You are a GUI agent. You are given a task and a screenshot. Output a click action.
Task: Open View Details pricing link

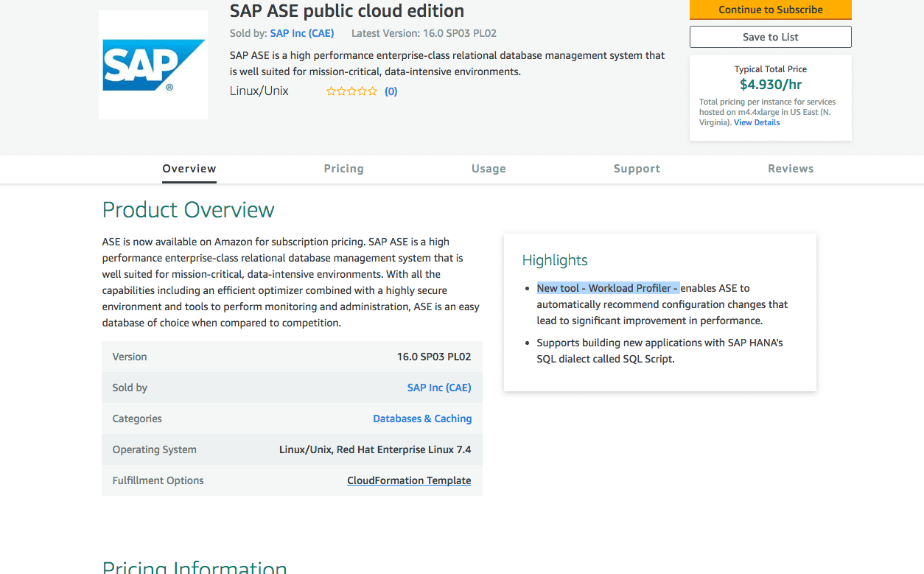(x=757, y=122)
